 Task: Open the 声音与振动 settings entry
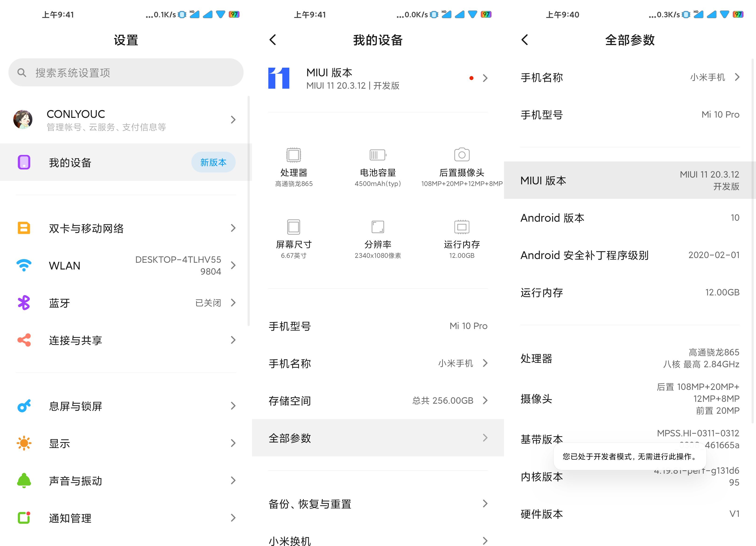click(126, 480)
